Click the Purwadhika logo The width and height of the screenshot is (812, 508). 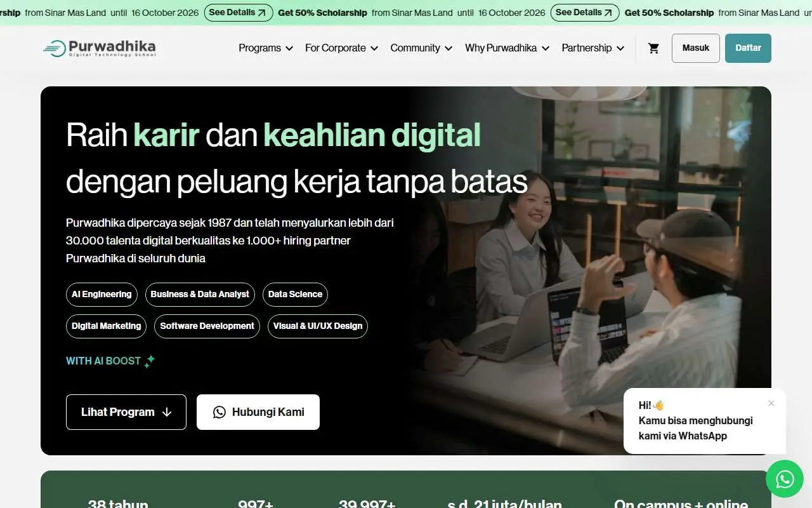click(x=99, y=48)
